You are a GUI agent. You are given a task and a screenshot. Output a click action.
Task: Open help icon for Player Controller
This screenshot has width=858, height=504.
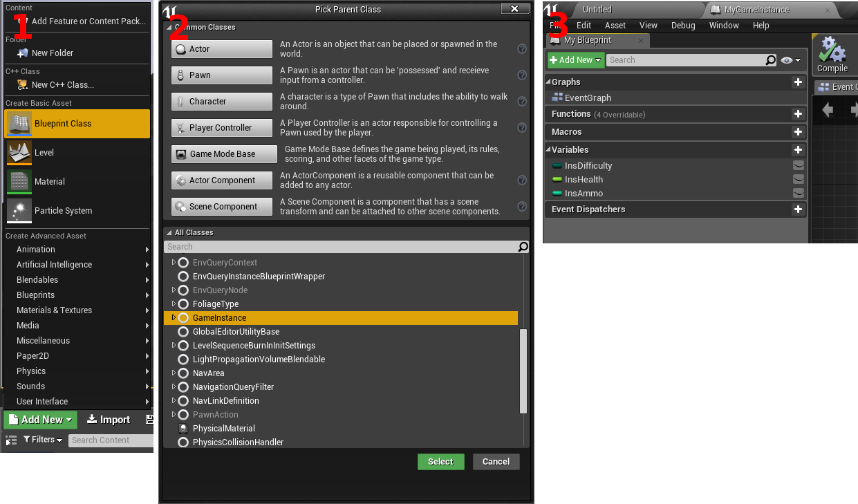[x=522, y=128]
